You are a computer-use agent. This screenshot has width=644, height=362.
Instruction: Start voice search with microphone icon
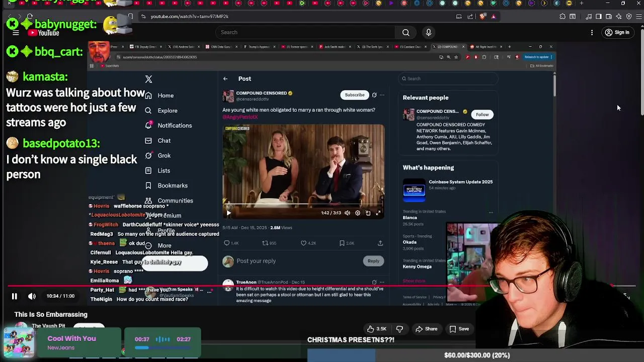point(428,32)
